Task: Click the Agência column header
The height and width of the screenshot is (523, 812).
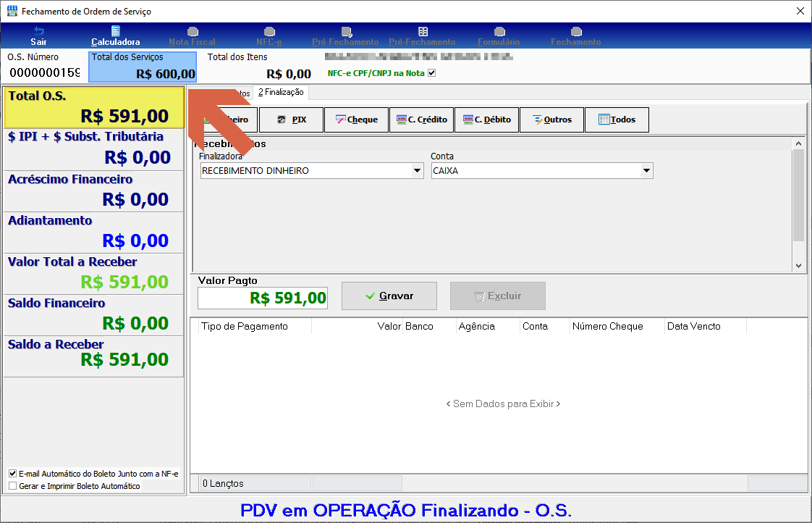Action: click(488, 326)
